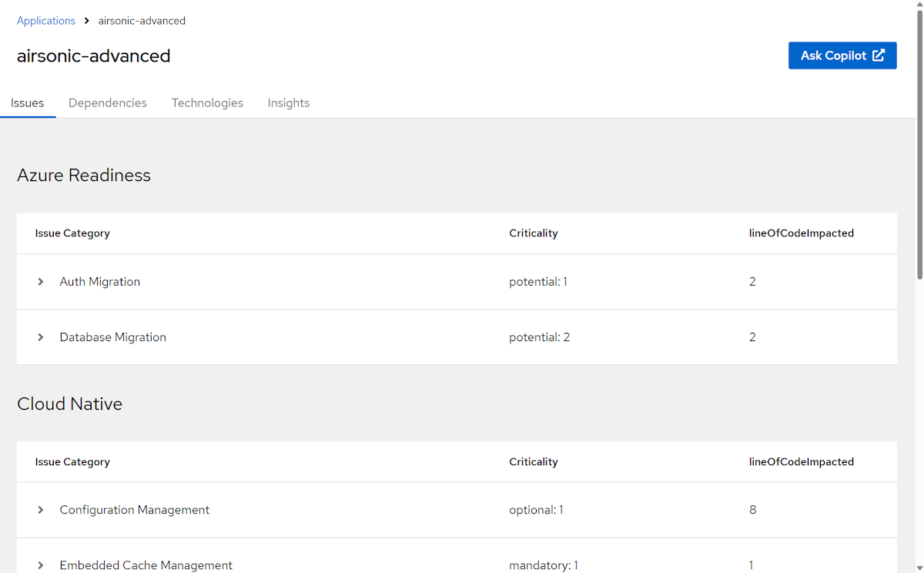Open the Technologies tab
Viewport: 924px width, 573px height.
(207, 102)
